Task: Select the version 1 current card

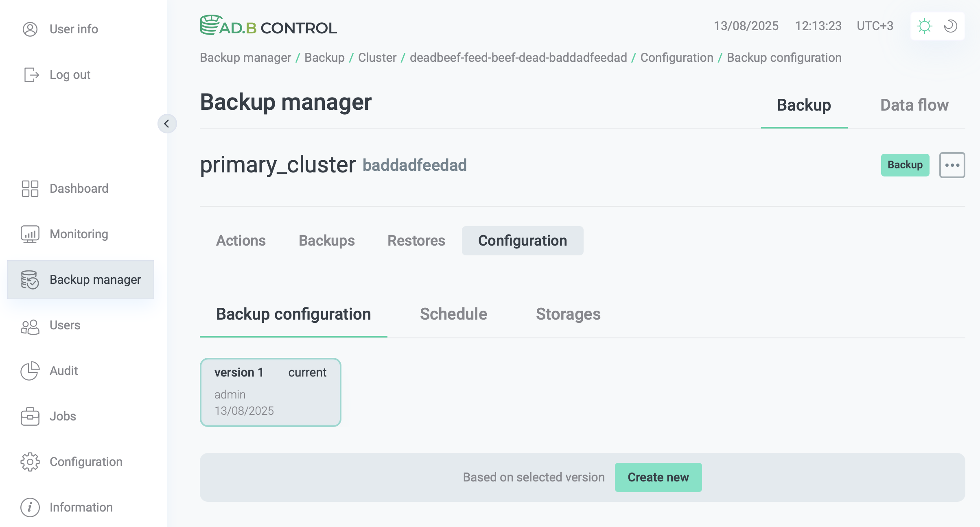Action: pos(270,392)
